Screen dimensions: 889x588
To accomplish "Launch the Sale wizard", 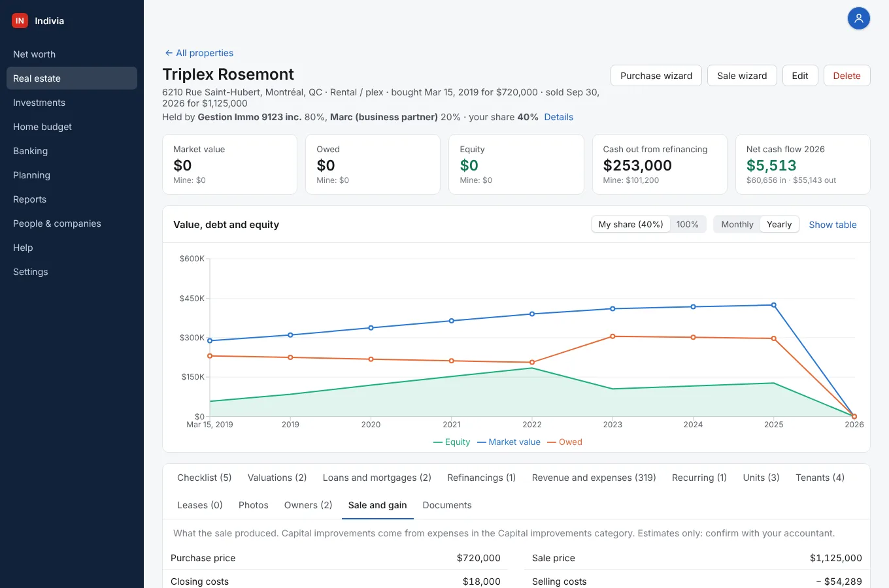I will point(742,76).
